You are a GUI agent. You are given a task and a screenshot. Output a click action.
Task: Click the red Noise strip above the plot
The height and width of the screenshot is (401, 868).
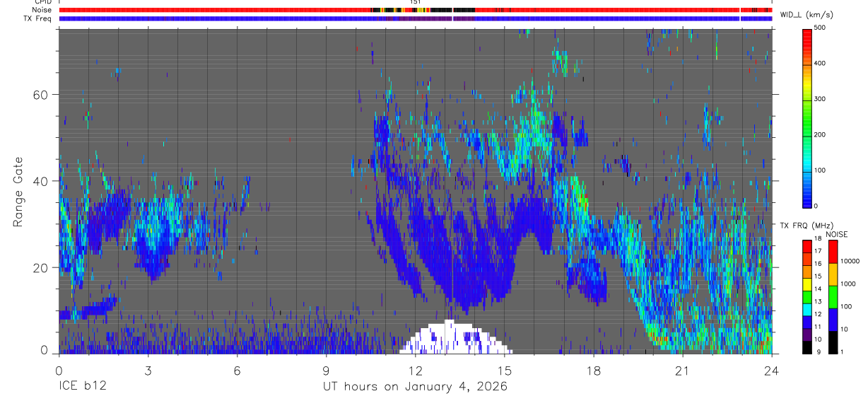[x=416, y=11]
